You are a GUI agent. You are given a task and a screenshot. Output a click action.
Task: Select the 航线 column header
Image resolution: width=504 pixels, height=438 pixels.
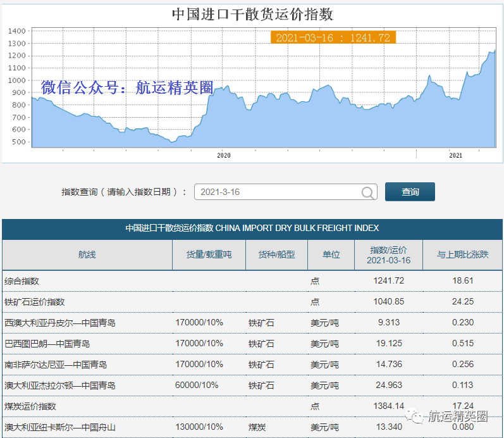point(87,254)
